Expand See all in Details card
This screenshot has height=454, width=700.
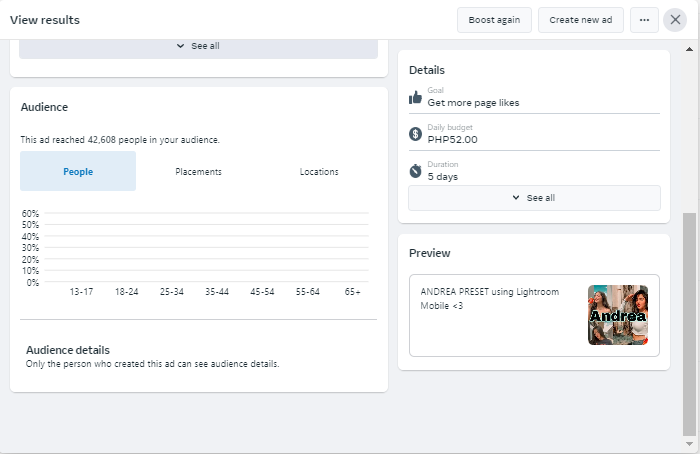[534, 198]
